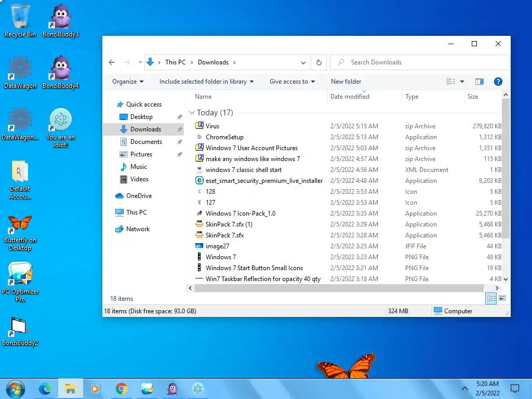Select the Default Account folder icon
Screen dimensions: 532x399
20,180
